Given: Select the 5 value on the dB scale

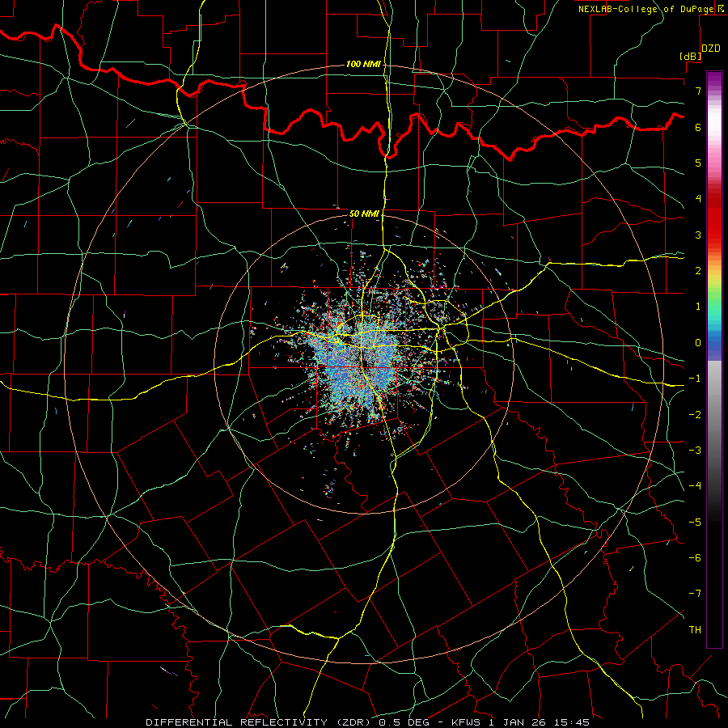Looking at the screenshot, I should coord(698,163).
